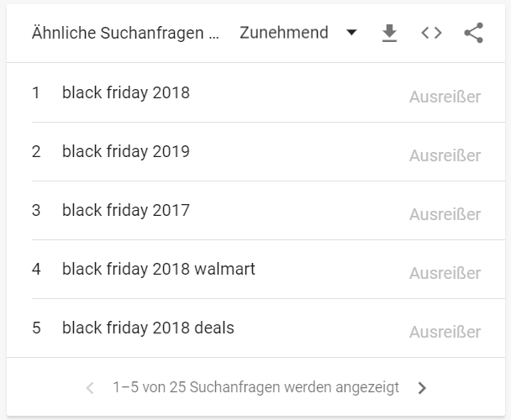Viewport: 511px width, 420px height.
Task: Download the related queries data
Action: pyautogui.click(x=389, y=33)
